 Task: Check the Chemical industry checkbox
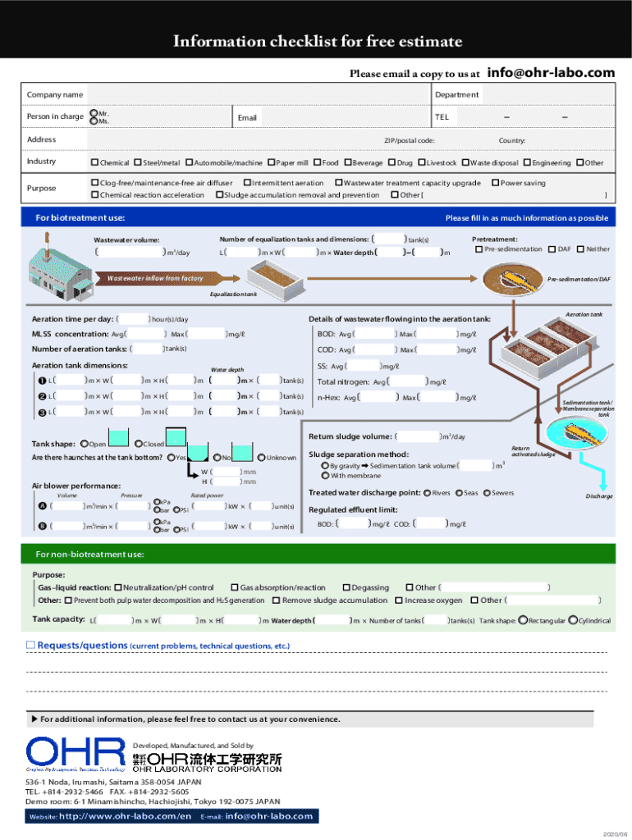point(94,162)
